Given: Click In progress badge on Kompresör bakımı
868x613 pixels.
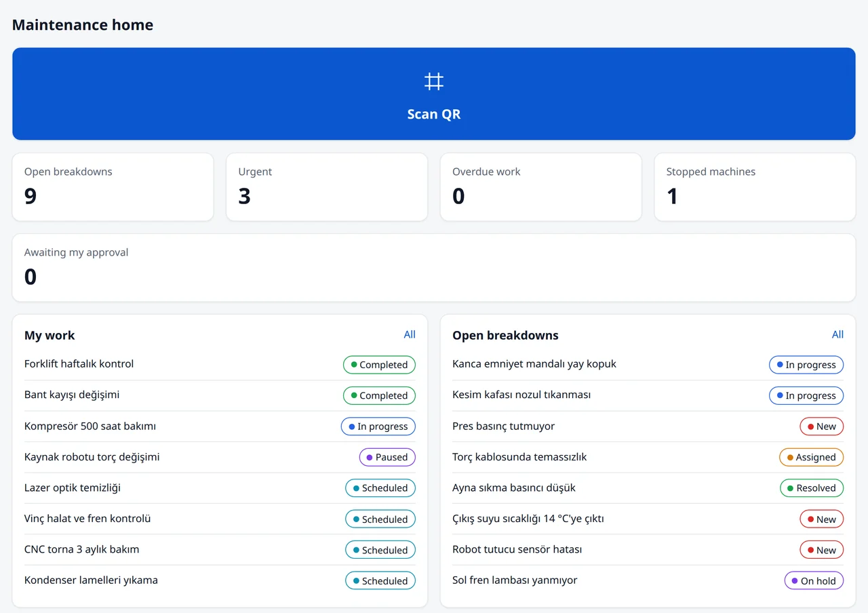Looking at the screenshot, I should 378,427.
